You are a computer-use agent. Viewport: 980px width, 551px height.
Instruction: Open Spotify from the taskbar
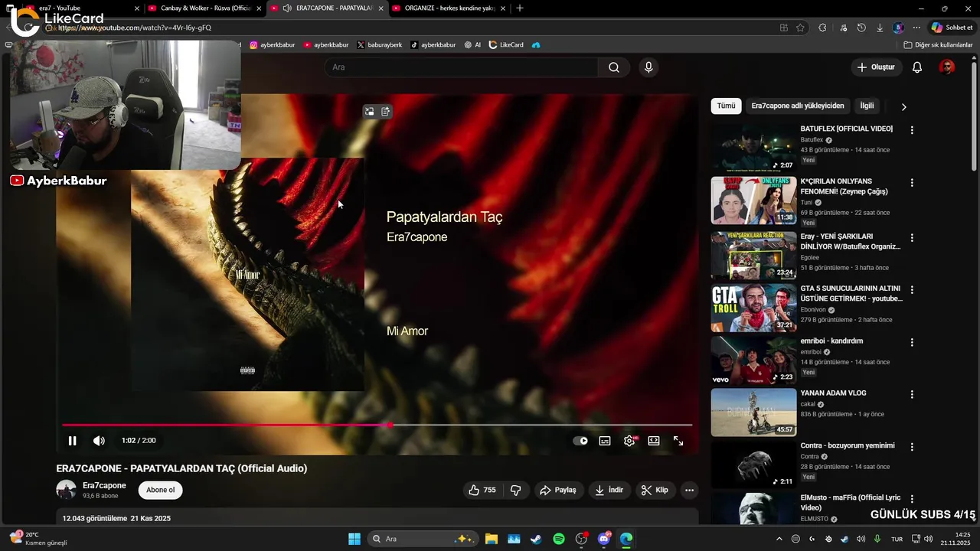[x=558, y=539]
